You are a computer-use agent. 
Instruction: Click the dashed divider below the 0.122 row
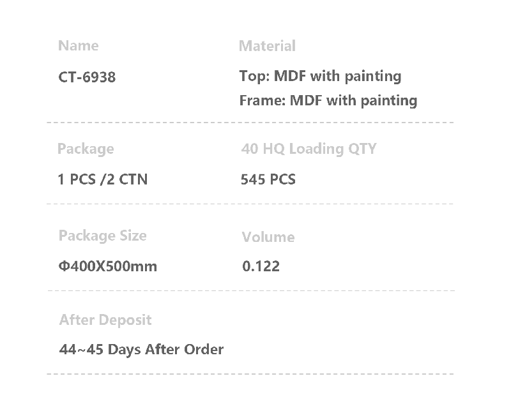250,290
